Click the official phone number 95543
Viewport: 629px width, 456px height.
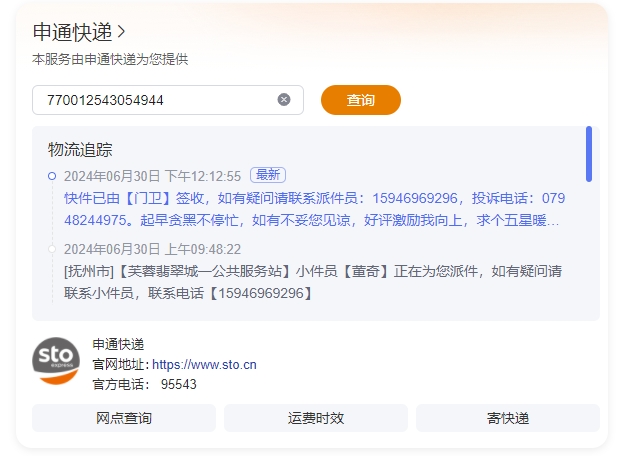(x=179, y=384)
